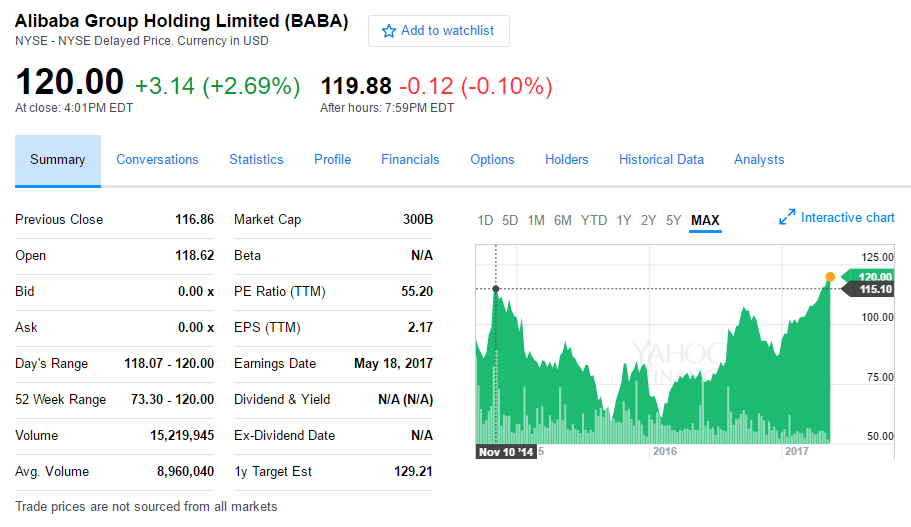
Task: Select the 1D chart range
Action: pos(485,221)
